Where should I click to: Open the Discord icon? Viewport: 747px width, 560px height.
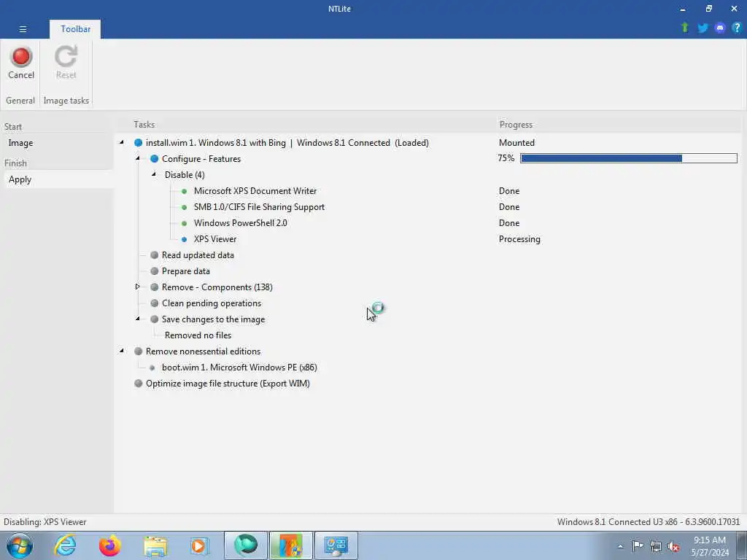(720, 28)
